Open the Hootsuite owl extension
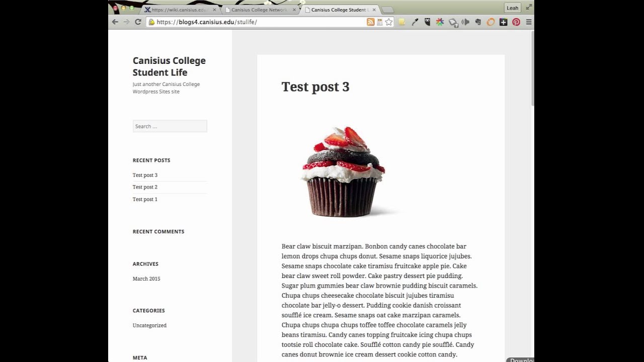Image resolution: width=644 pixels, height=362 pixels. click(x=427, y=22)
